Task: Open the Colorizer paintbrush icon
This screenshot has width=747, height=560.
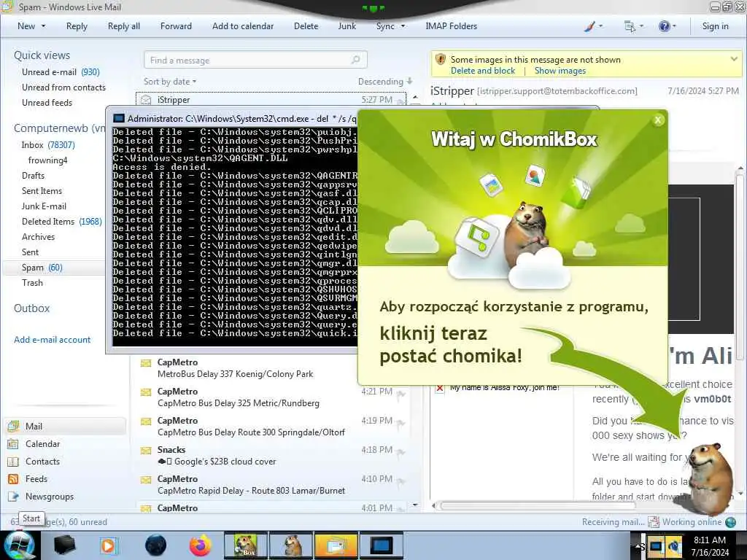Action: tap(589, 27)
